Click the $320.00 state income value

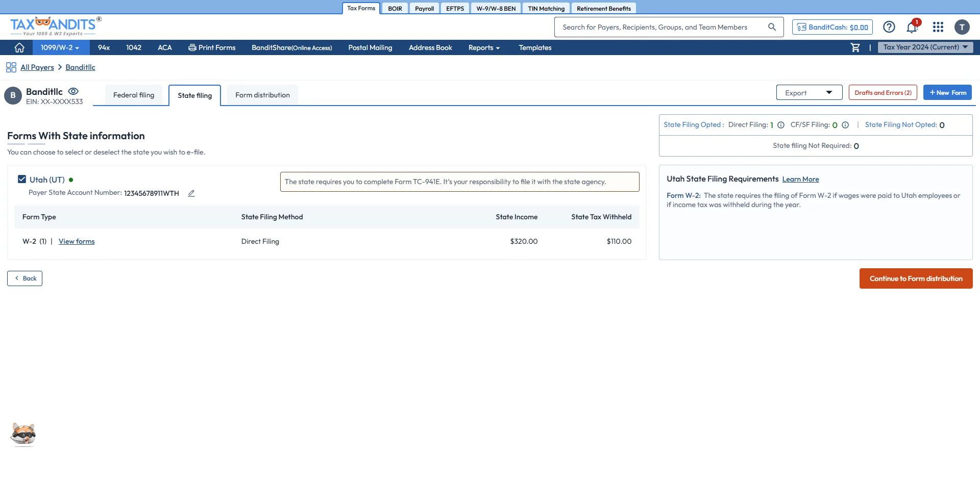(x=524, y=241)
